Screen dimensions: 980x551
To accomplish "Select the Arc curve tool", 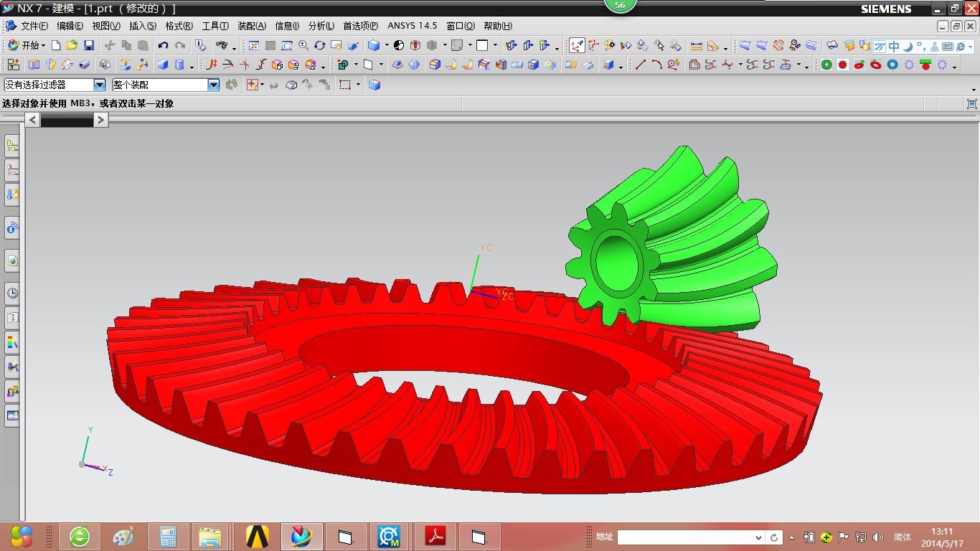I will coord(656,65).
